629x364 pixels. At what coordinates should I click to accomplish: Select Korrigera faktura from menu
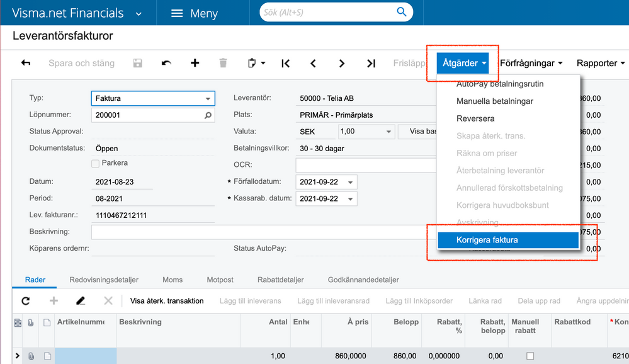tap(507, 240)
